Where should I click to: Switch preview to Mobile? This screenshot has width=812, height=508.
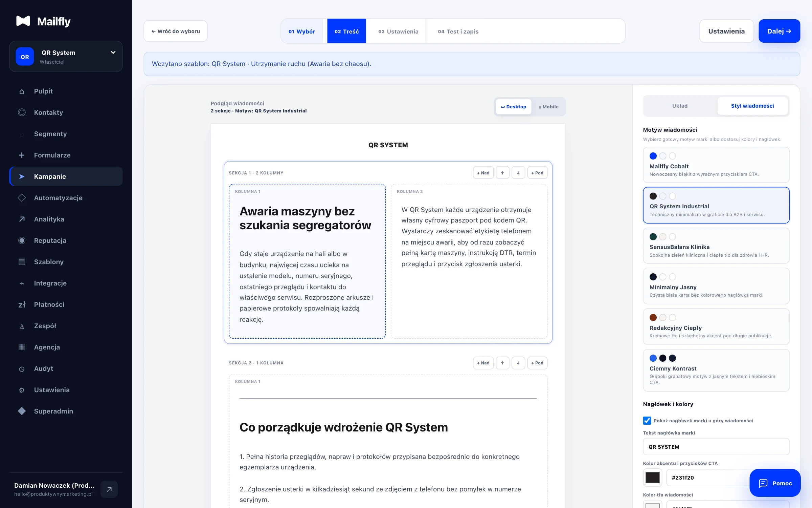[548, 107]
